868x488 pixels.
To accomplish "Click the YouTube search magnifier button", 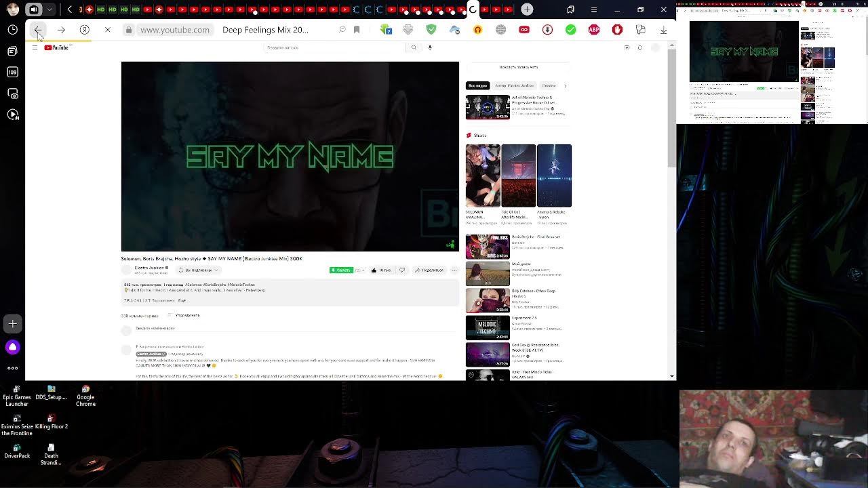I will click(414, 47).
